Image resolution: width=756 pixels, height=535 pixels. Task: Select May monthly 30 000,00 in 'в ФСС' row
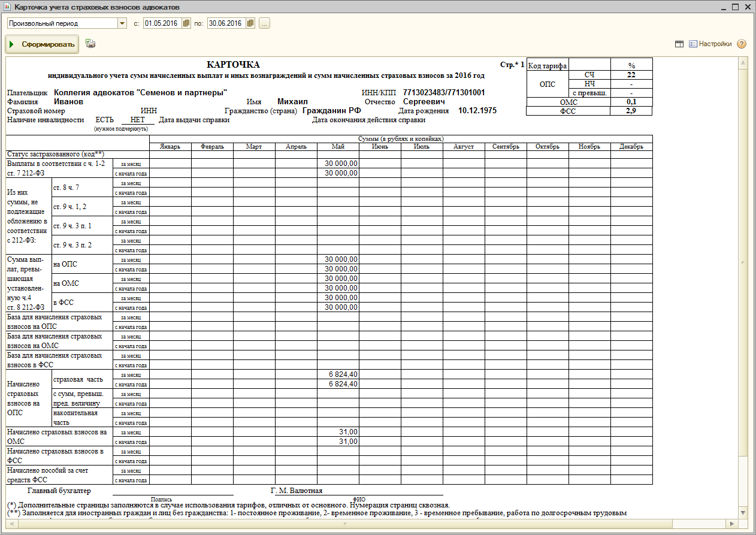click(x=338, y=297)
